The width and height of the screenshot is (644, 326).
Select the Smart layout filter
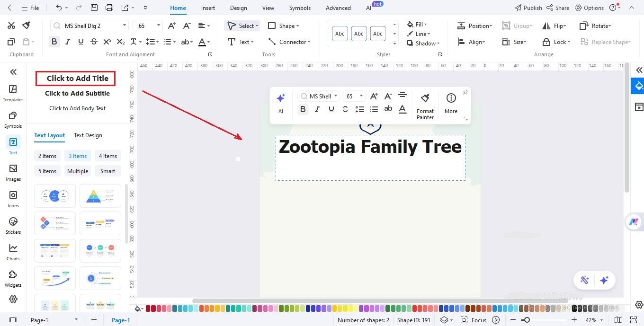point(107,171)
